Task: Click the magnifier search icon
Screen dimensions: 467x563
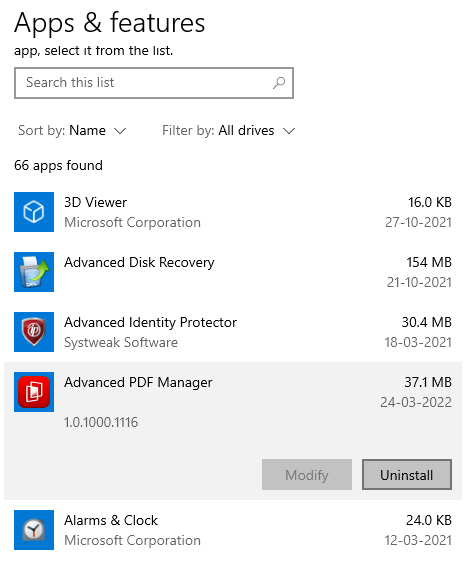Action: point(279,83)
